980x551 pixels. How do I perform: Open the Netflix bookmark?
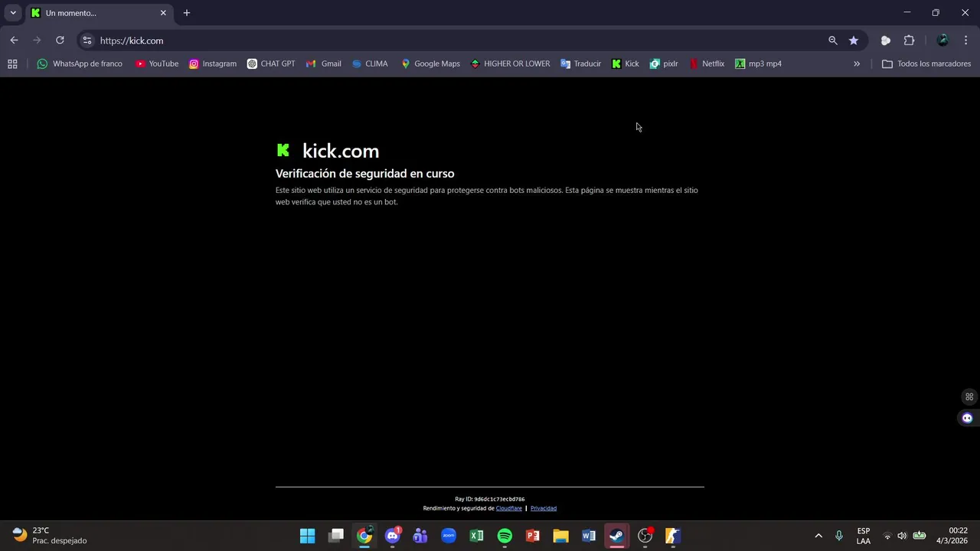coord(706,64)
